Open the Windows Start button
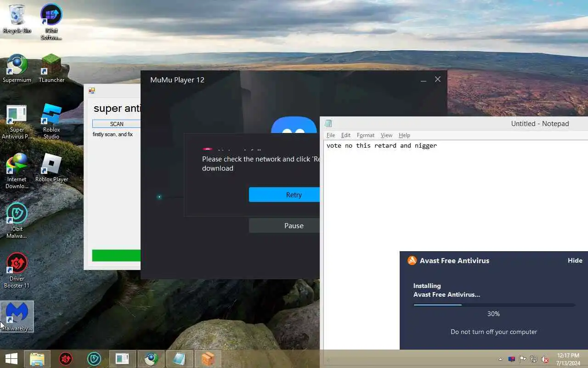The width and height of the screenshot is (588, 368). click(x=11, y=359)
